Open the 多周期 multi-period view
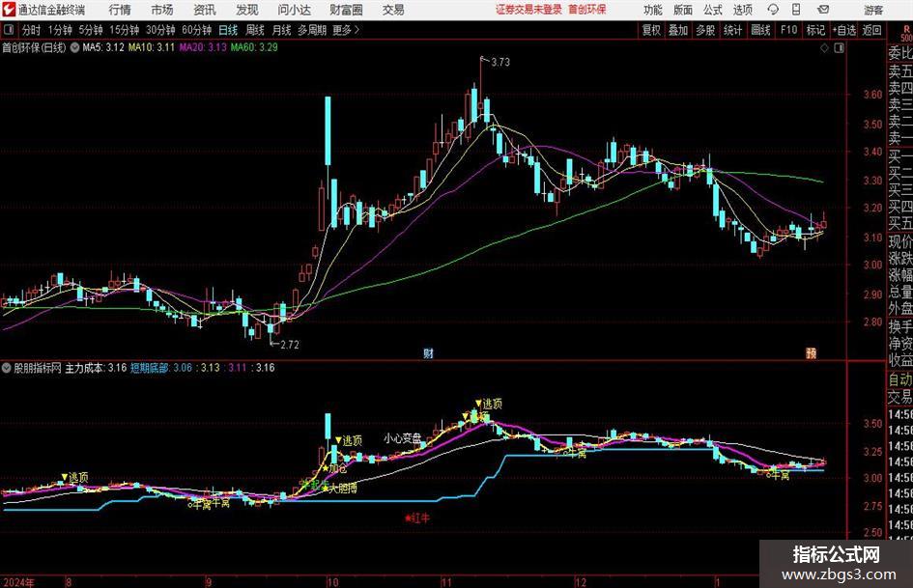Image resolution: width=913 pixels, height=588 pixels. click(312, 30)
